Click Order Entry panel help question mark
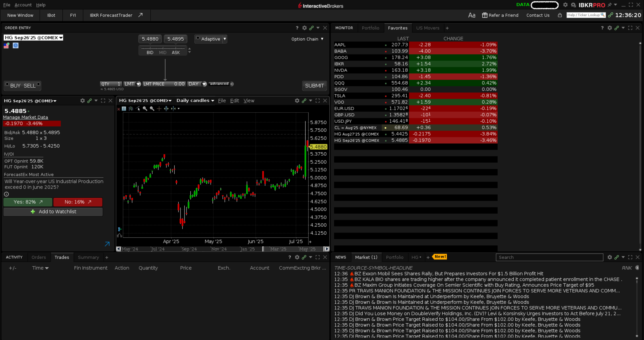This screenshot has height=340, width=644. [x=297, y=28]
